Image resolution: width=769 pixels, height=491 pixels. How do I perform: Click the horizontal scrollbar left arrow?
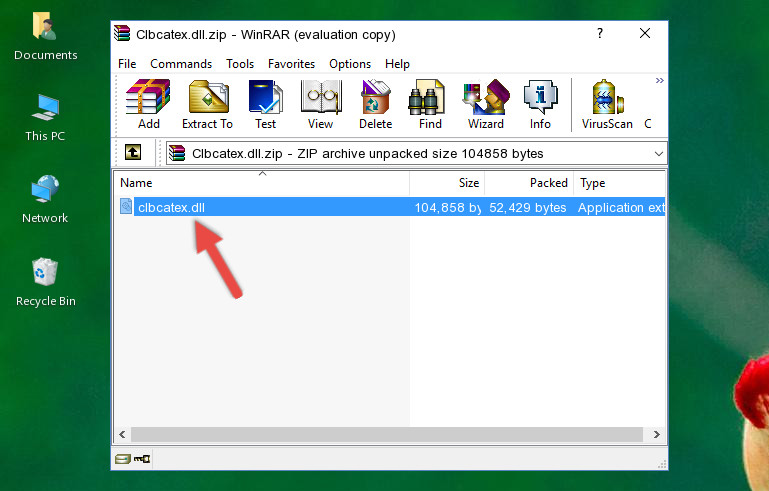click(122, 435)
